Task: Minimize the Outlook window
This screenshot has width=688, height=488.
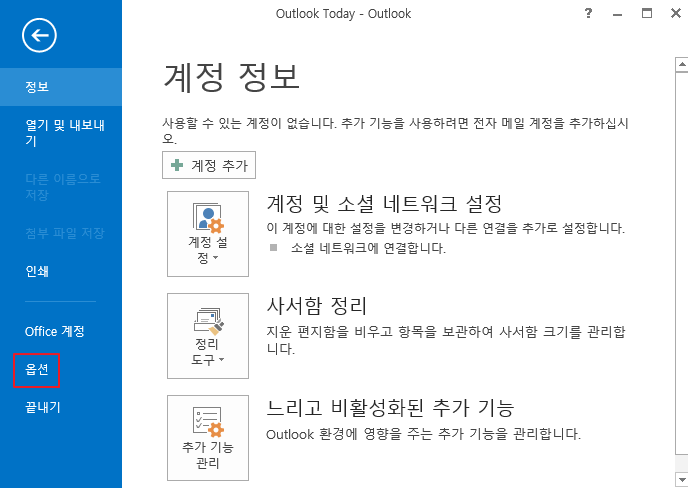Action: pos(618,14)
